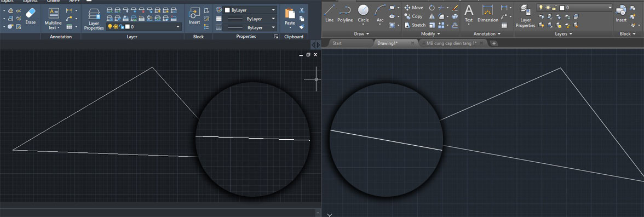The width and height of the screenshot is (644, 217).
Task: Toggle layer 0 on/off bulb in left window
Action: tap(110, 27)
